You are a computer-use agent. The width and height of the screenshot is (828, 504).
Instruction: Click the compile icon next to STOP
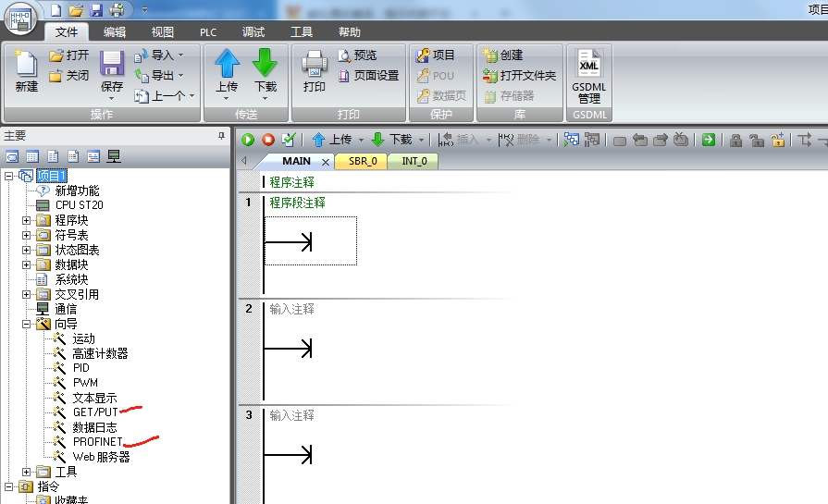pos(289,140)
